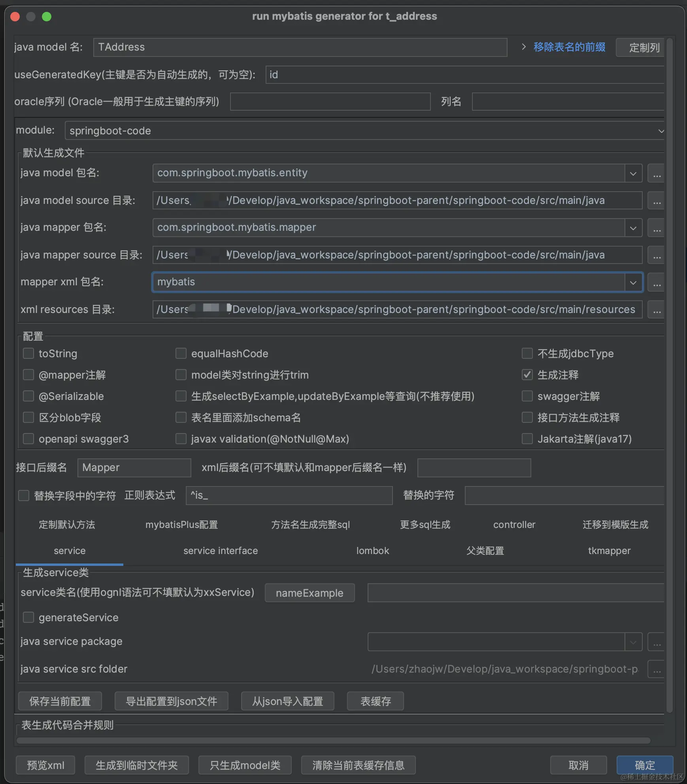Expand java model package name dropdown arrow
The height and width of the screenshot is (784, 687).
click(x=633, y=173)
